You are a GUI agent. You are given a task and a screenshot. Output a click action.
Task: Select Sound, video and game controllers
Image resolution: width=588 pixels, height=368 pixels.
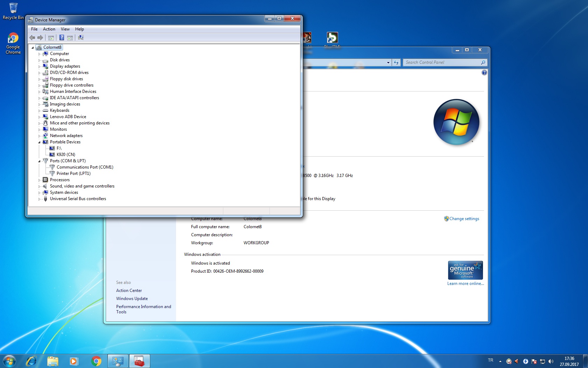coord(82,186)
